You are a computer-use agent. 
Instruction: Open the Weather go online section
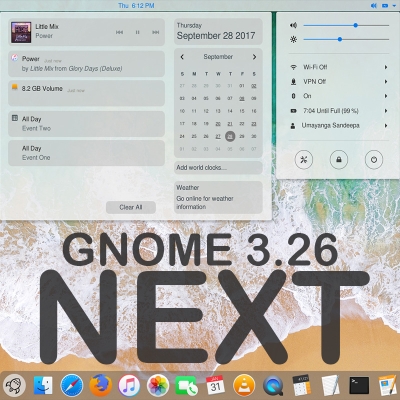click(218, 197)
